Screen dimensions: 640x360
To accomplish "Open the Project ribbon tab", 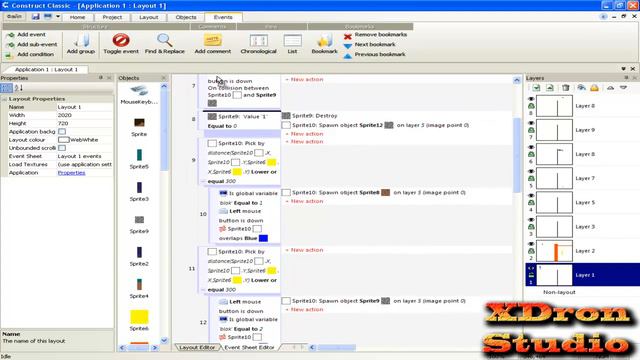I will tap(112, 17).
